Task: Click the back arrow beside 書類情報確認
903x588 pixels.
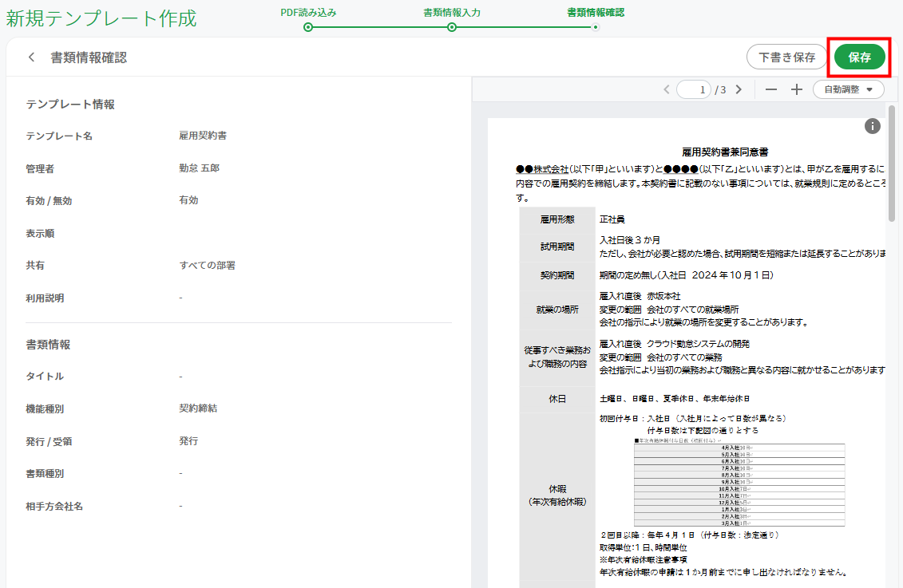Action: [x=31, y=57]
